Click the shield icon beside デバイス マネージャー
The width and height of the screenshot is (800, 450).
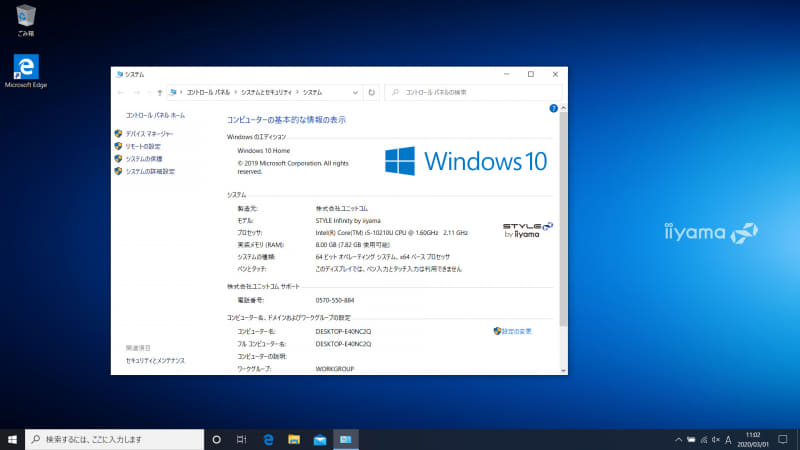[118, 134]
